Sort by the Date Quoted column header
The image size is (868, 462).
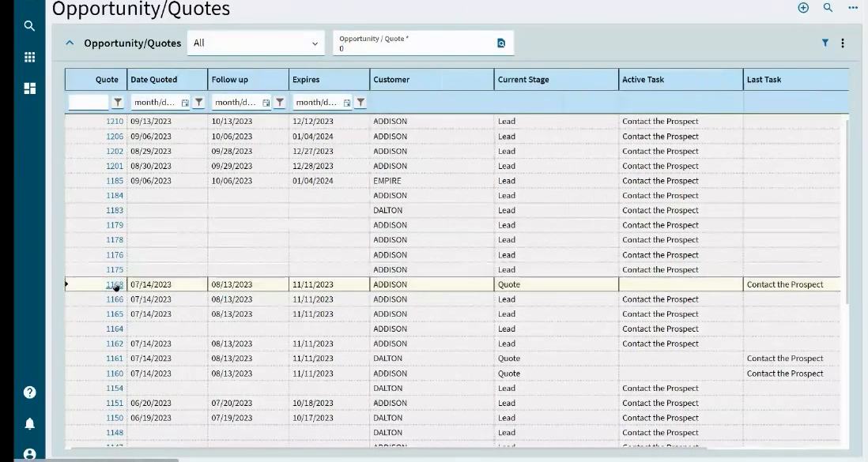coord(167,80)
